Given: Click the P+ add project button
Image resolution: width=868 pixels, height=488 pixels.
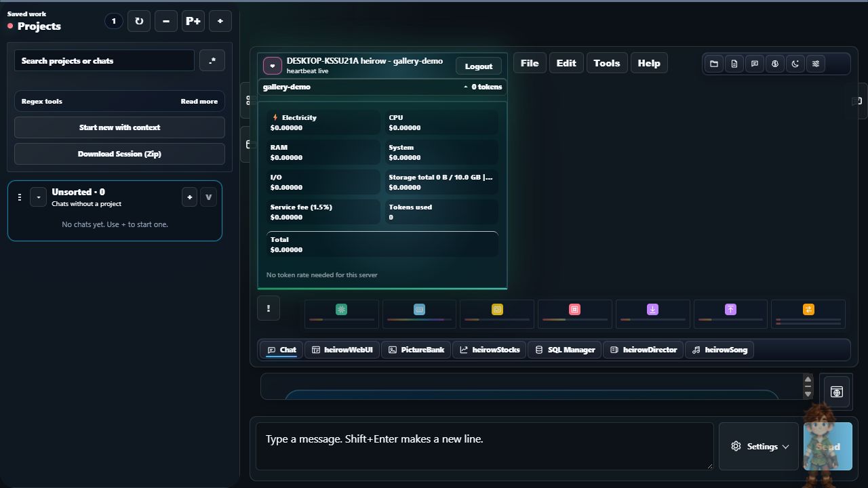Looking at the screenshot, I should tap(193, 21).
